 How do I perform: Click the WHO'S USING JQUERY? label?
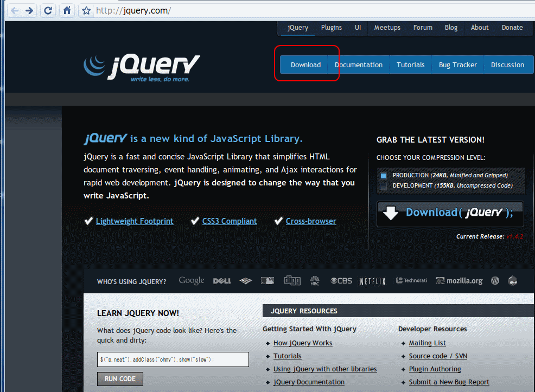[132, 282]
